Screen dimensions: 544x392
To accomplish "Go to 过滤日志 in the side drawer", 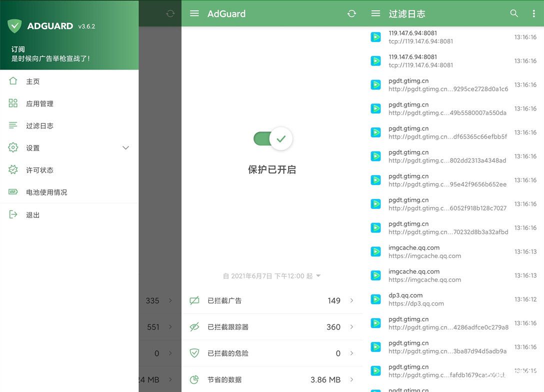I will 39,125.
